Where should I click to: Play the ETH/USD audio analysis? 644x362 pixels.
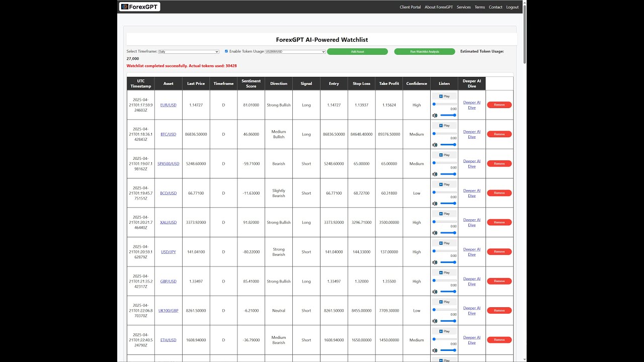[x=444, y=331]
